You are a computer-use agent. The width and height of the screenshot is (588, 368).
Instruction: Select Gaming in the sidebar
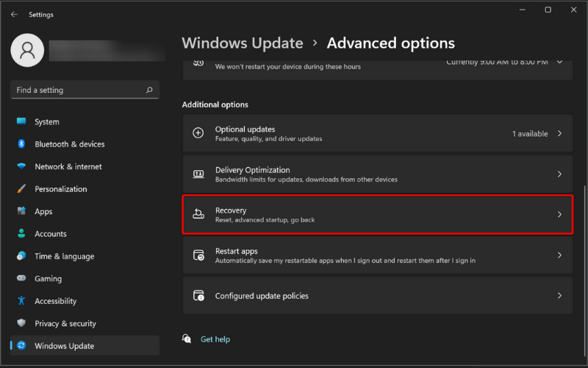(85, 279)
